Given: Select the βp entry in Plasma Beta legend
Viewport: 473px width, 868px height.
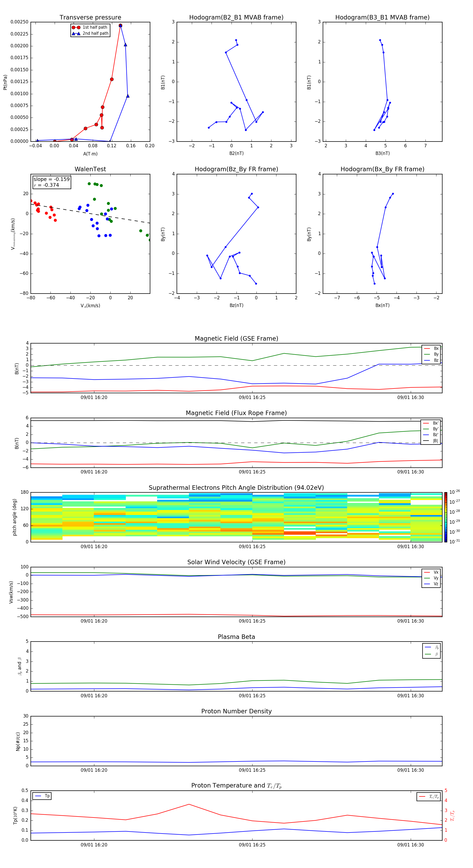Looking at the screenshot, I should click(431, 647).
